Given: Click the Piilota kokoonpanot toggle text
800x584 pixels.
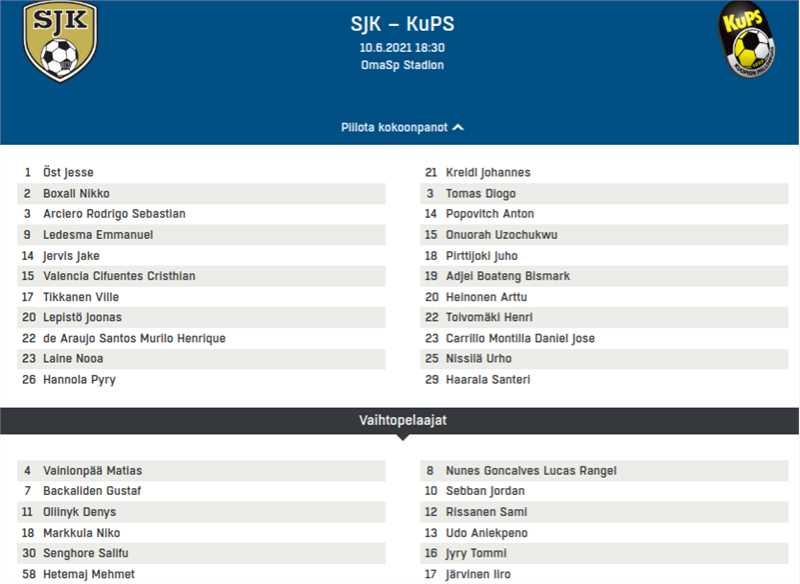Looking at the screenshot, I should click(394, 128).
